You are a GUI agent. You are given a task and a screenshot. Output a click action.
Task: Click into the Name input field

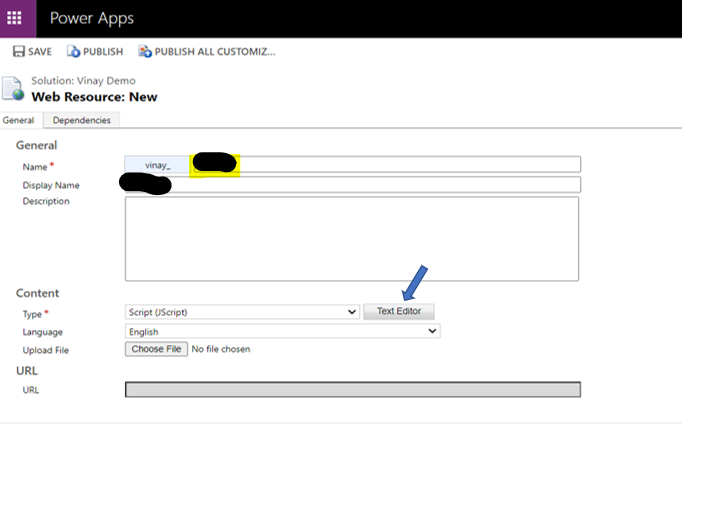click(x=385, y=164)
